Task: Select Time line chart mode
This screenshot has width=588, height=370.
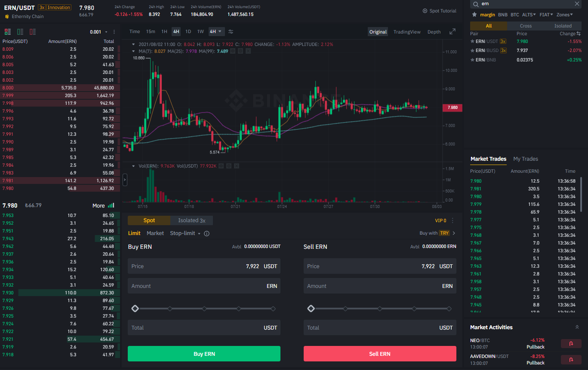Action: [x=135, y=31]
